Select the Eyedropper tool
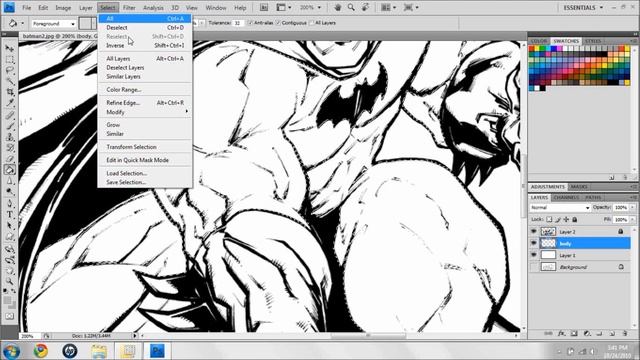The width and height of the screenshot is (640, 360). tap(9, 103)
